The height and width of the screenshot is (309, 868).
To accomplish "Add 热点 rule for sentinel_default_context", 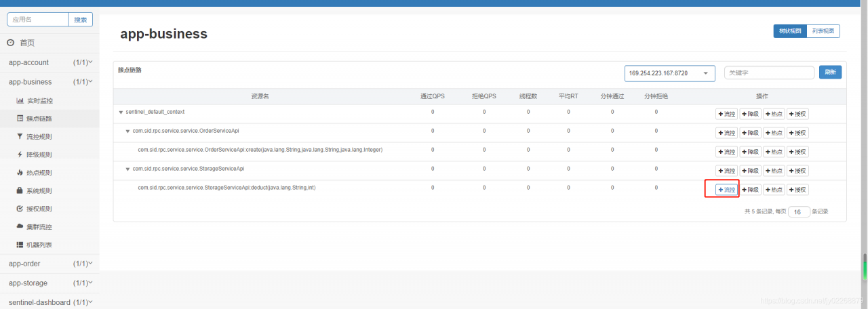I will click(774, 114).
